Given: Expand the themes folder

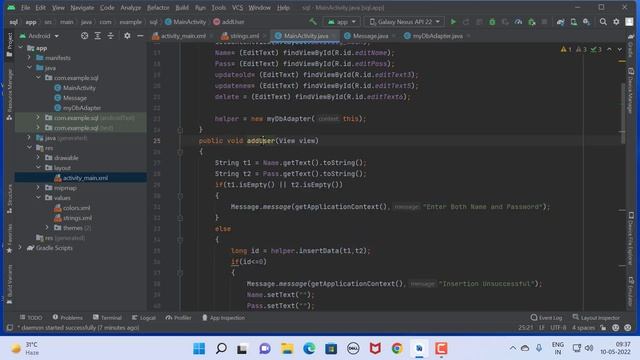Looking at the screenshot, I should point(47,228).
